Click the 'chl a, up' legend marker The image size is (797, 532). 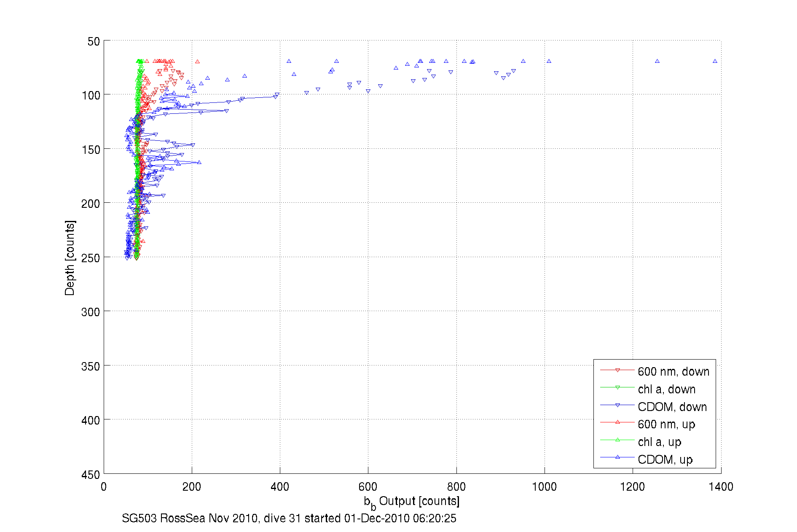click(617, 440)
